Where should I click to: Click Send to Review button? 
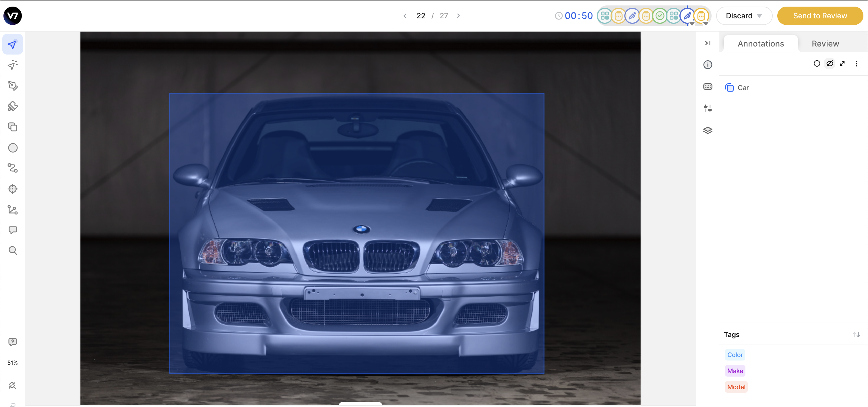[819, 16]
